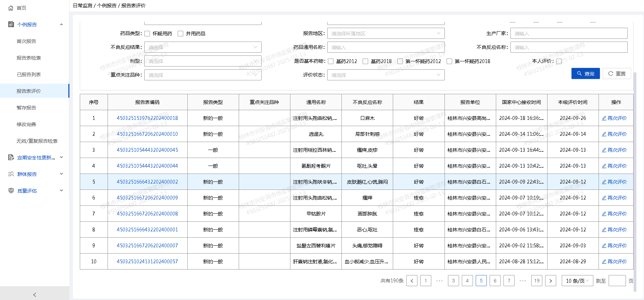Viewport: 644px width, 300px height.
Task: Click the 群体报告 sidebar icon
Action: point(11,174)
